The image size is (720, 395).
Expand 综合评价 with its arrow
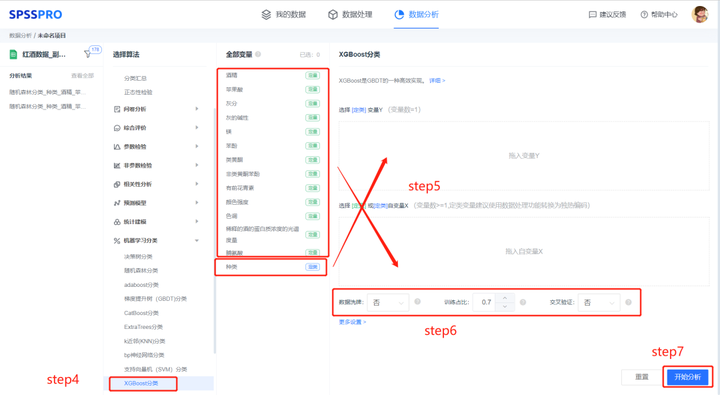click(197, 128)
